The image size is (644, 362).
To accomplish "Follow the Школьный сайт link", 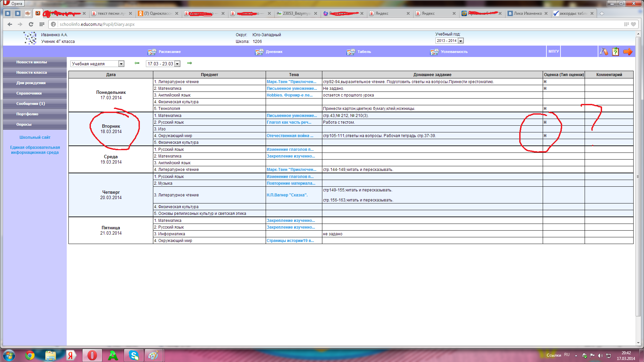I will (35, 137).
